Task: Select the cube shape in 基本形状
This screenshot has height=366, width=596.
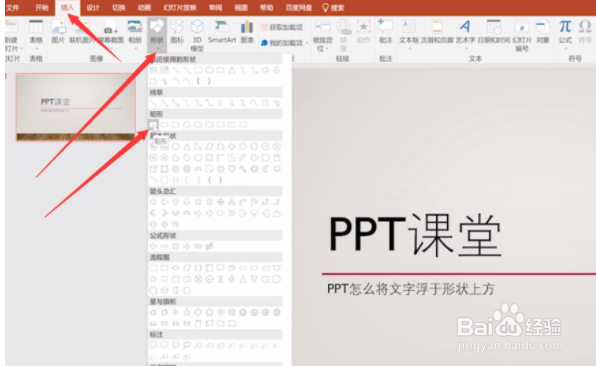Action: (x=153, y=169)
